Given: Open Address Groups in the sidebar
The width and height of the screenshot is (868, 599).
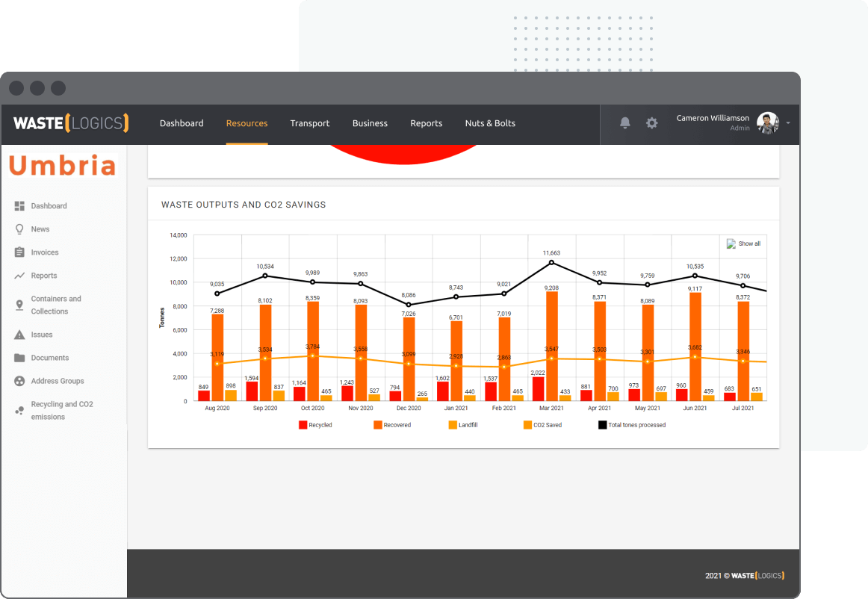Looking at the screenshot, I should click(x=57, y=381).
